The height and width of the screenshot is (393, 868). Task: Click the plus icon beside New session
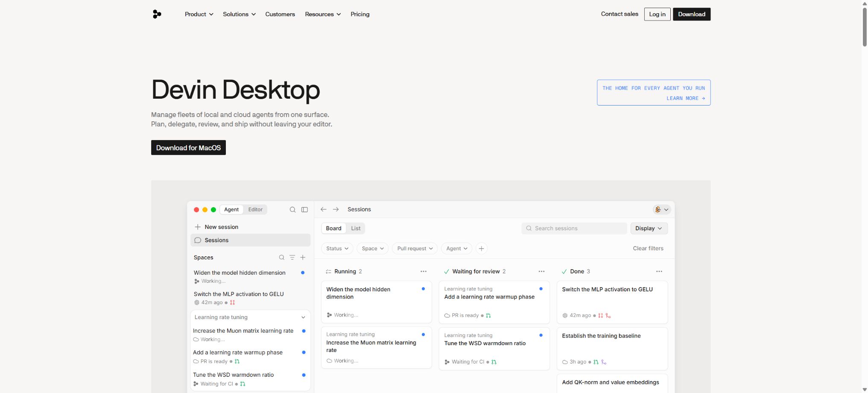coord(198,227)
